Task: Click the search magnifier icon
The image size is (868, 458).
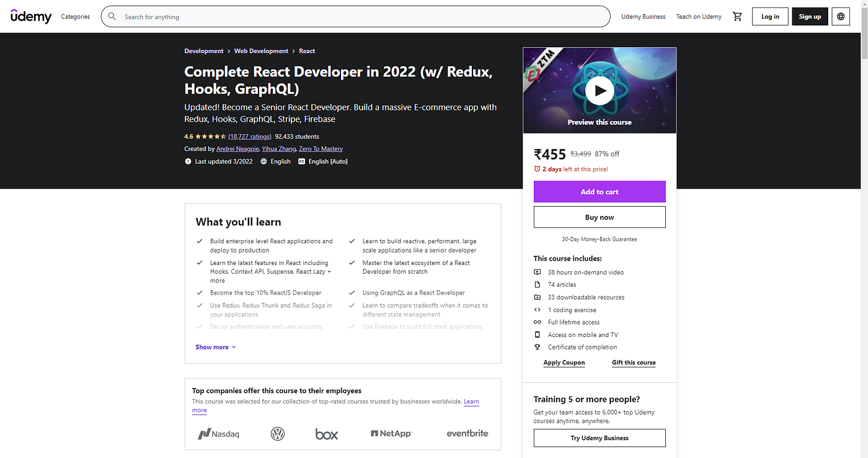Action: click(x=112, y=17)
